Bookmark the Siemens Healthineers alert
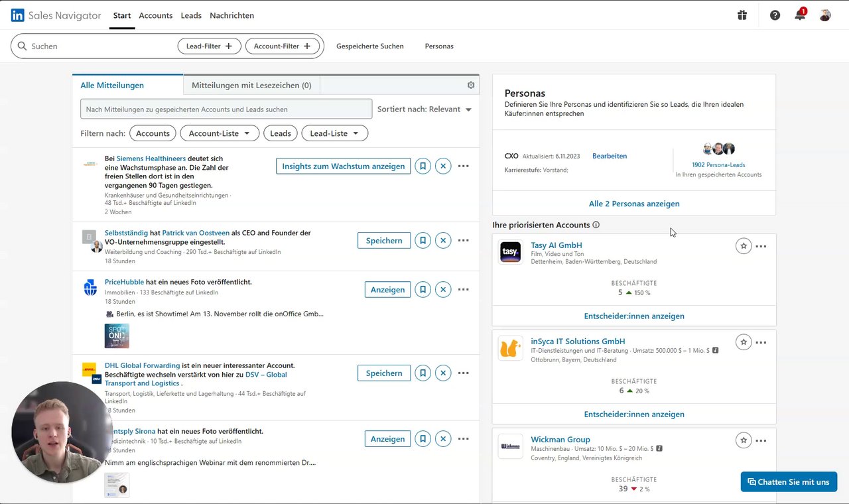Viewport: 849px width, 504px height. 423,166
